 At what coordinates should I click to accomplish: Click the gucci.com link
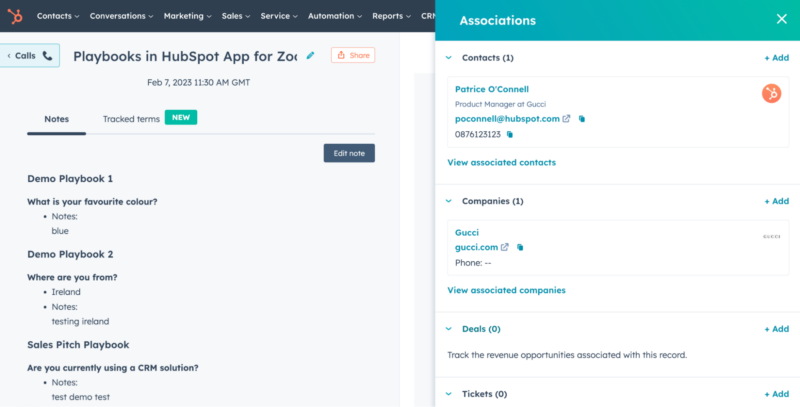coord(477,247)
